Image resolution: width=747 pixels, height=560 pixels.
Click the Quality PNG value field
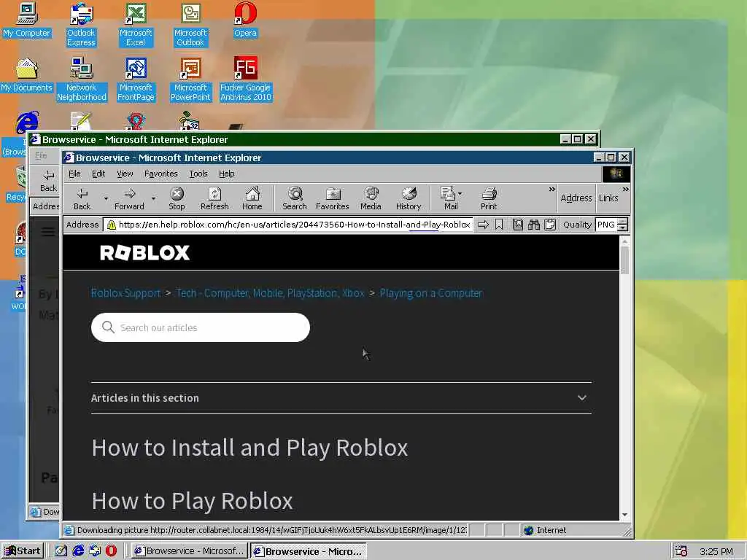(606, 225)
